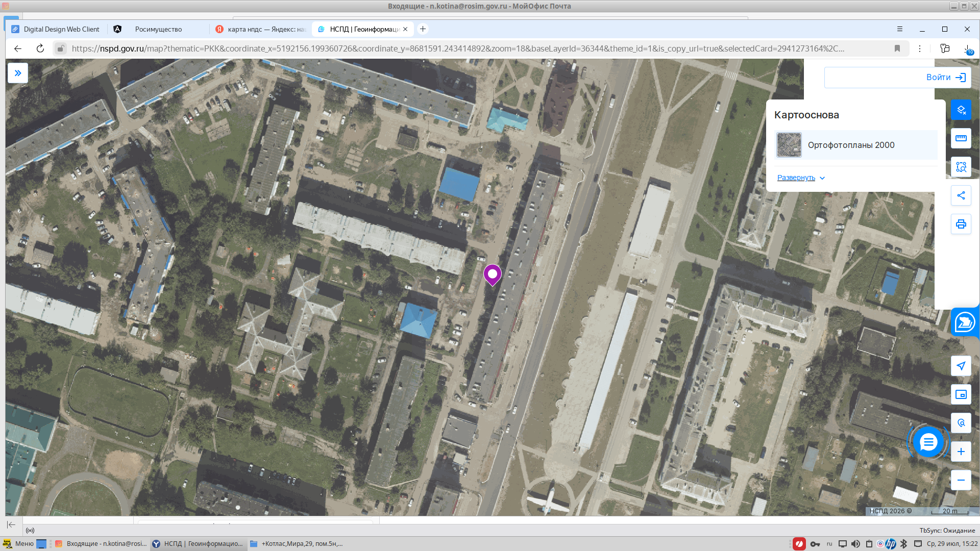Open the Меню button in taskbar
This screenshot has height=551, width=980.
18,544
